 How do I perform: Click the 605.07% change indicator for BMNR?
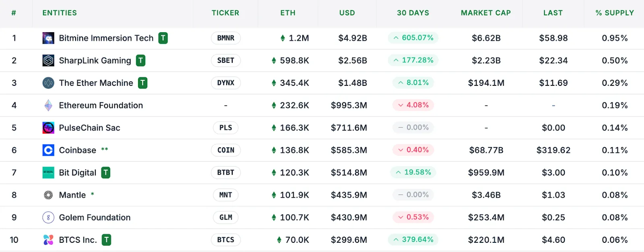point(413,37)
